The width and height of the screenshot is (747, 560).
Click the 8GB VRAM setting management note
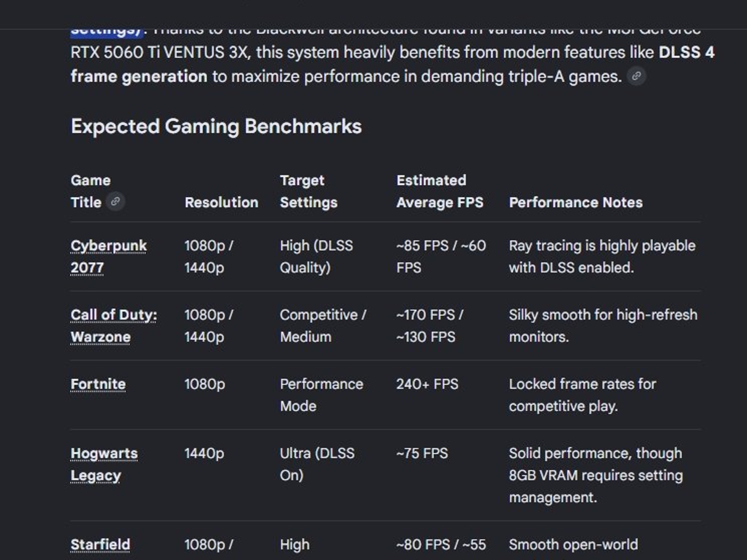[x=596, y=475]
